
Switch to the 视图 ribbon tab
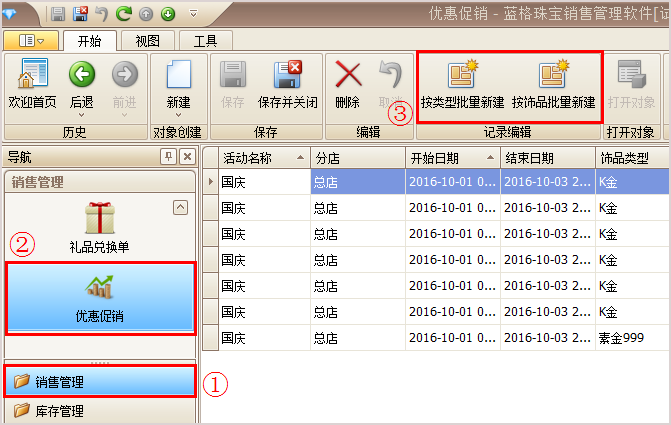pos(148,42)
